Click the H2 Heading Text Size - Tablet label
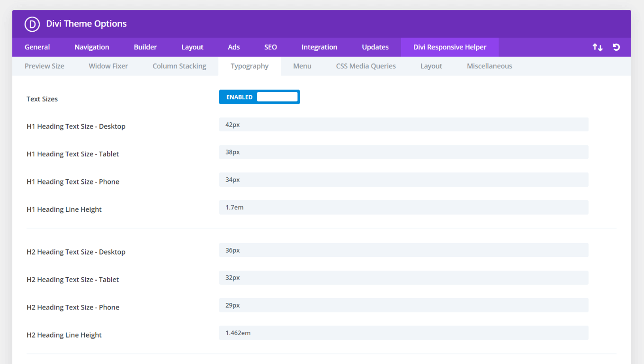This screenshot has height=364, width=644. click(x=73, y=280)
